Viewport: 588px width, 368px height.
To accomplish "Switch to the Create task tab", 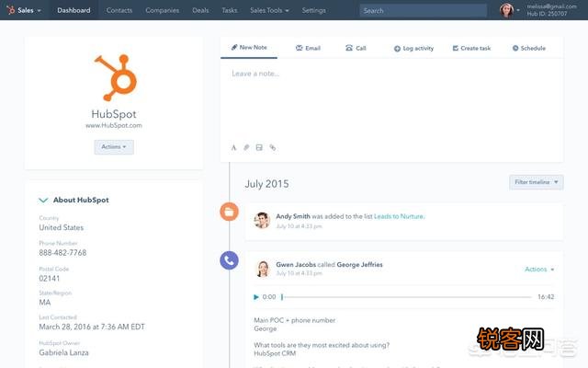I will [471, 48].
